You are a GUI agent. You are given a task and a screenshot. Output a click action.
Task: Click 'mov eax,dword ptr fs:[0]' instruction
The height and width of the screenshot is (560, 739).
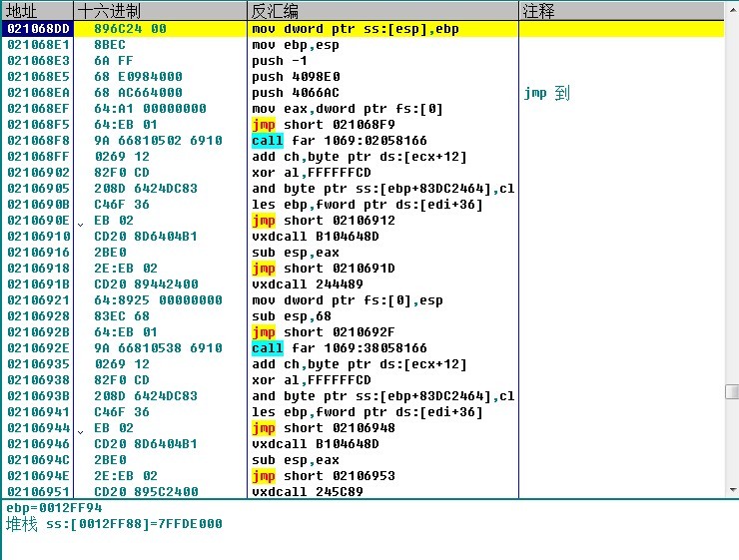(348, 109)
